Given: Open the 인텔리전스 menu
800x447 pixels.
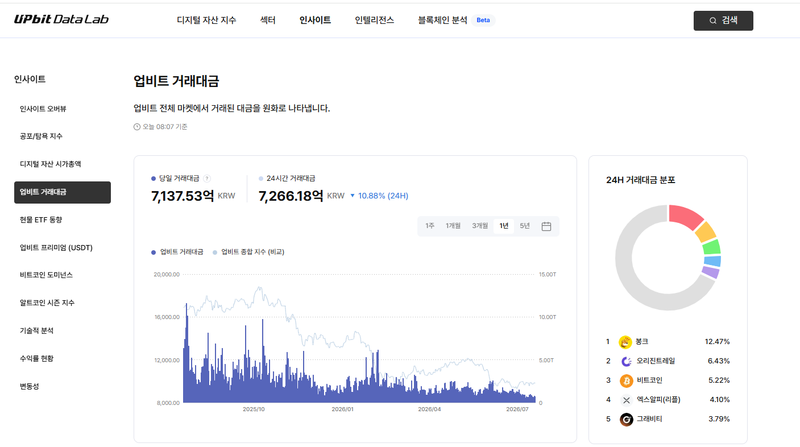Looking at the screenshot, I should [x=374, y=20].
